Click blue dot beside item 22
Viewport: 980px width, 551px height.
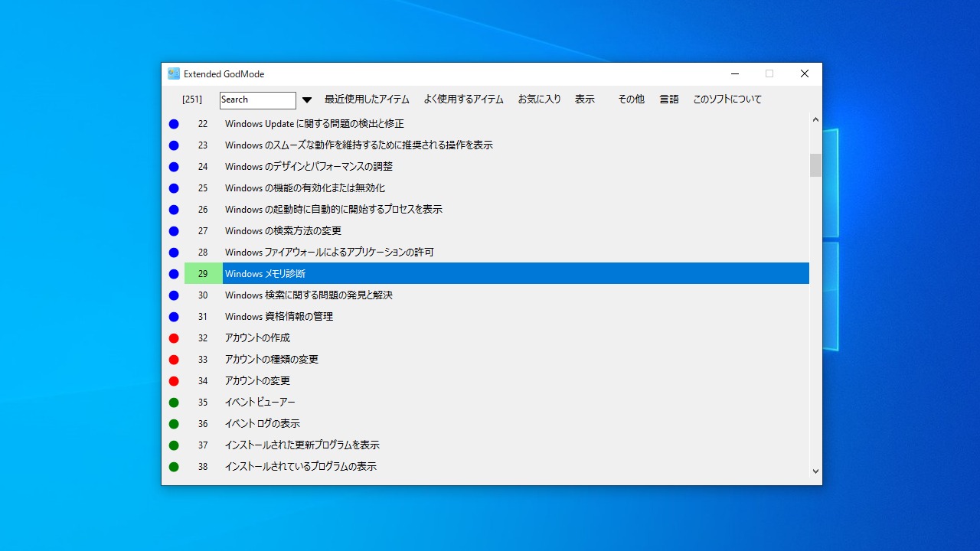tap(174, 124)
